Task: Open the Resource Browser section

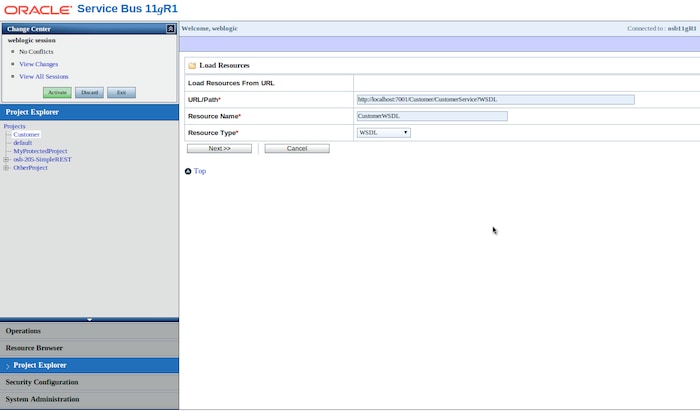Action: (x=89, y=348)
